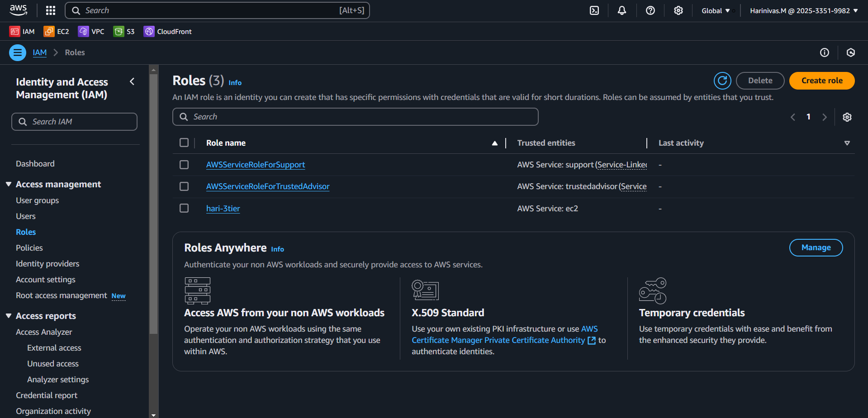The image size is (868, 418).
Task: Open the help question mark menu
Action: (x=650, y=10)
